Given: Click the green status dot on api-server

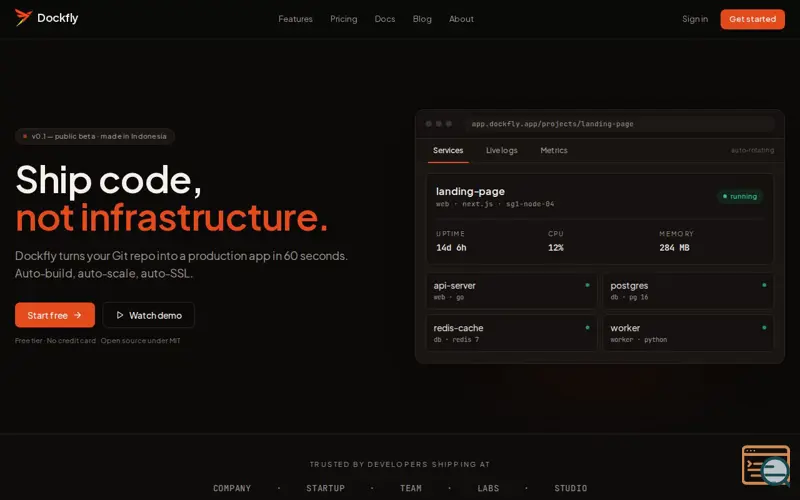Looking at the screenshot, I should pos(587,285).
